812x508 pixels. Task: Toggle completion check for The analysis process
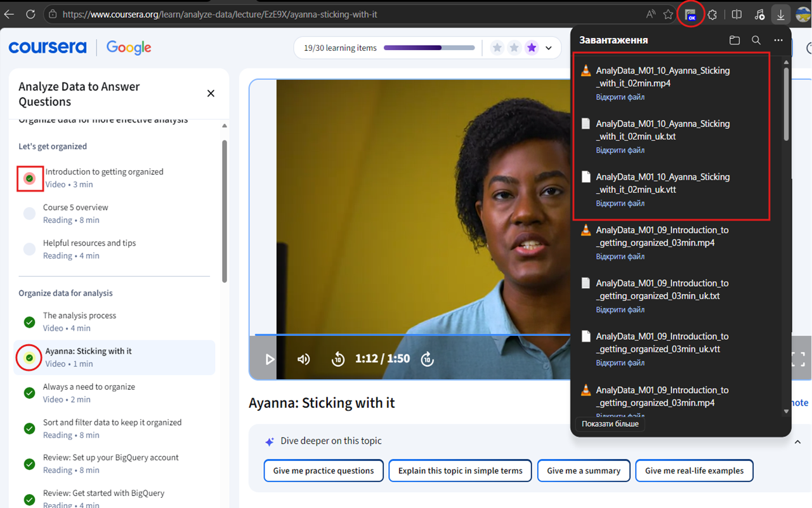click(29, 322)
